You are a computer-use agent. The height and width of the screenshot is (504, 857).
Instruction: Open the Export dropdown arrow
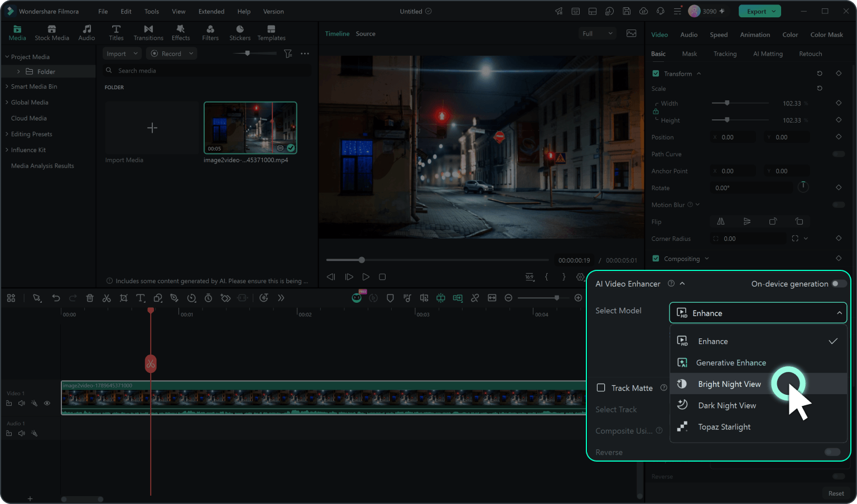(774, 11)
